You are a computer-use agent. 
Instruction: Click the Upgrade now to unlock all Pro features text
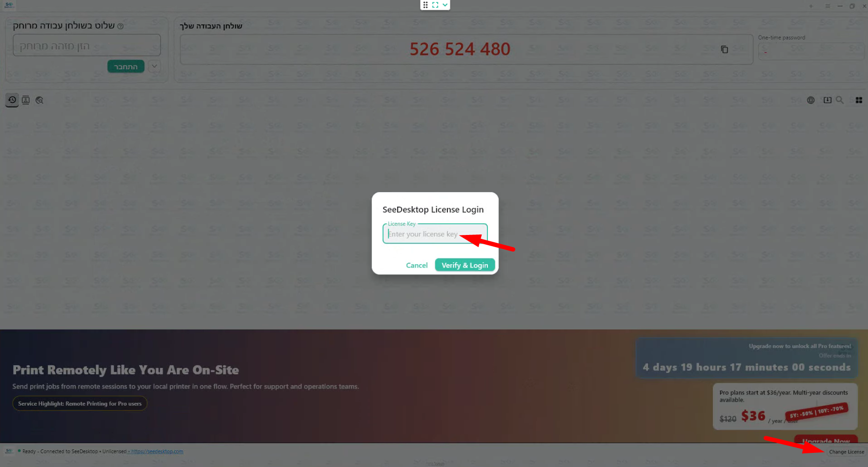tap(800, 346)
